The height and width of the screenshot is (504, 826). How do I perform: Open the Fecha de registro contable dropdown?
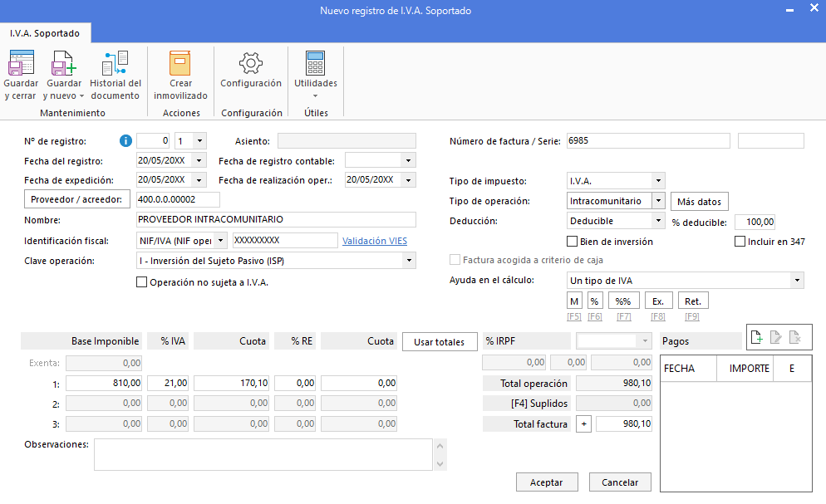click(408, 160)
